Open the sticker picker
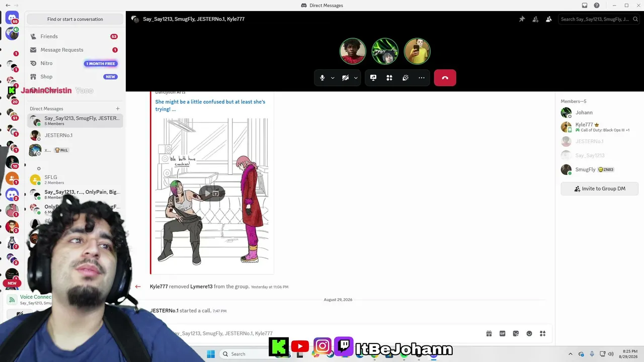Viewport: 644px width, 362px height. coord(516,333)
